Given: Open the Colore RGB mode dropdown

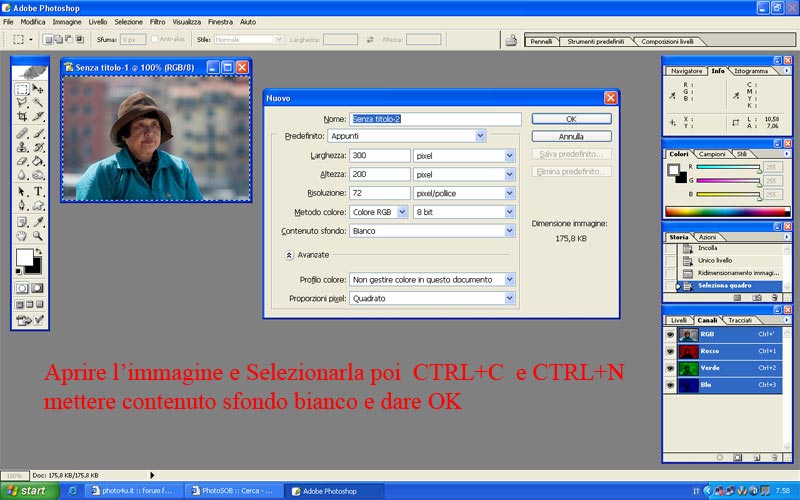Looking at the screenshot, I should 402,212.
